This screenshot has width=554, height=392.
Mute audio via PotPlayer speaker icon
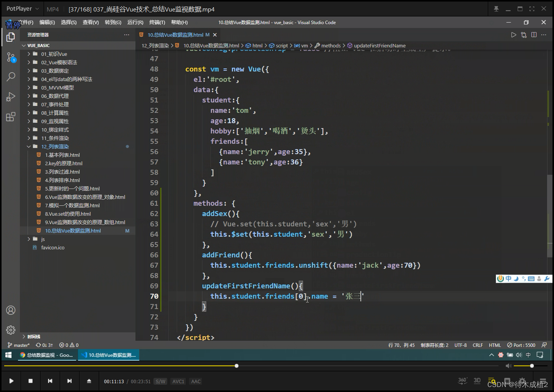(508, 366)
